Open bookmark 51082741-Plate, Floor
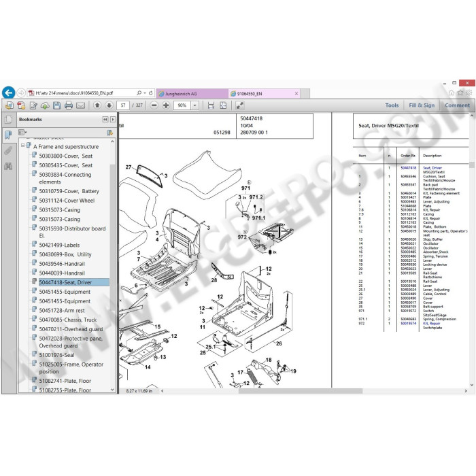Viewport: 476px width, 476px height. [x=65, y=381]
